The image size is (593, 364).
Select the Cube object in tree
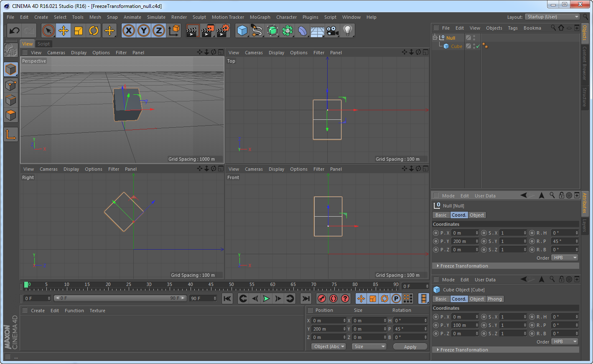pos(456,46)
